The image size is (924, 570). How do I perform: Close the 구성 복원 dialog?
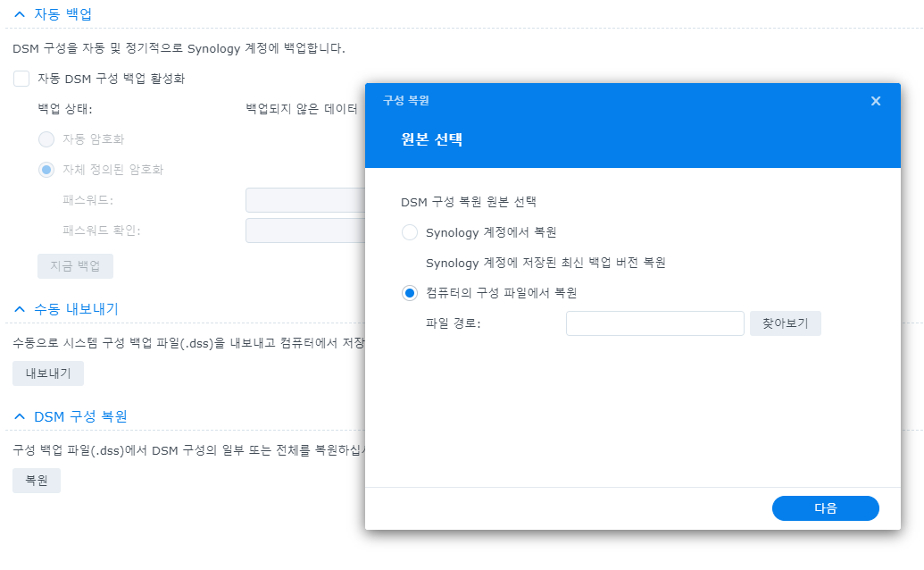(x=876, y=101)
